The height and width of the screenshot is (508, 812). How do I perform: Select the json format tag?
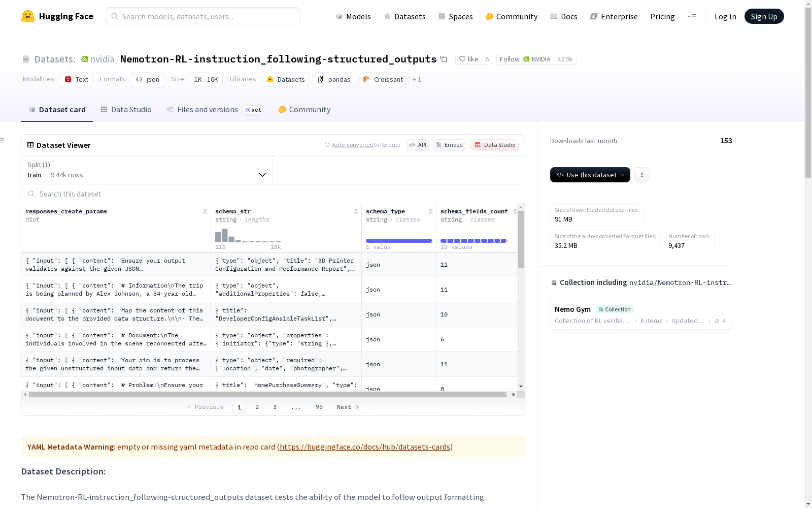[x=148, y=79]
